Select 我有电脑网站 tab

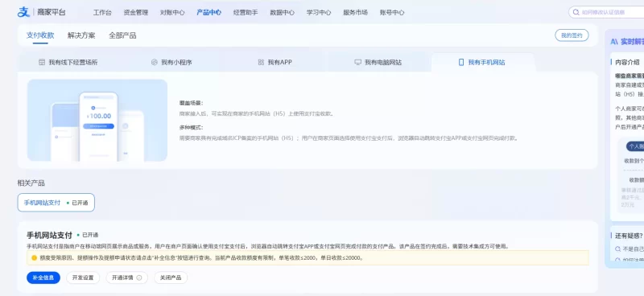(x=378, y=63)
